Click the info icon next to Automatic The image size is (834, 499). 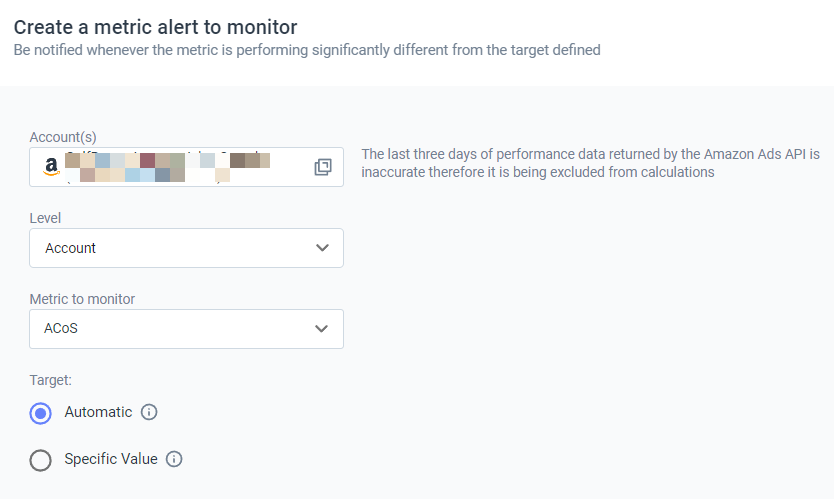[150, 412]
